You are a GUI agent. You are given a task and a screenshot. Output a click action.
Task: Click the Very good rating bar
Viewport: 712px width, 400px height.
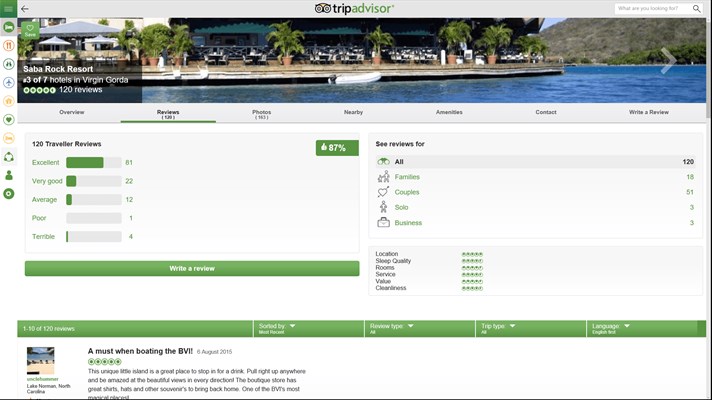tap(94, 181)
